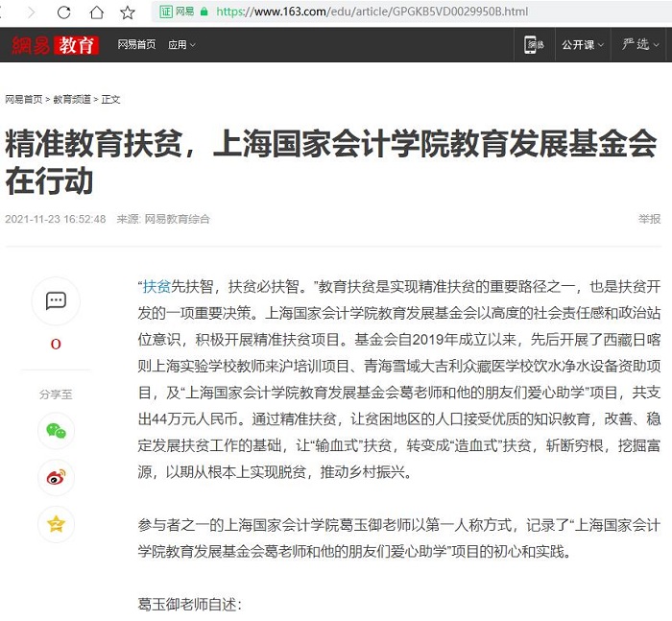Click the URL address bar

[x=384, y=12]
